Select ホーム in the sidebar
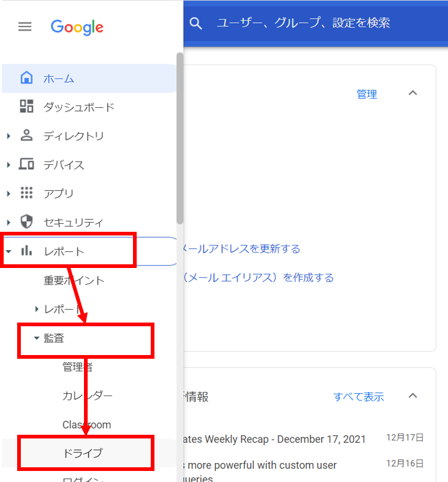Image resolution: width=448 pixels, height=482 pixels. pos(89,78)
